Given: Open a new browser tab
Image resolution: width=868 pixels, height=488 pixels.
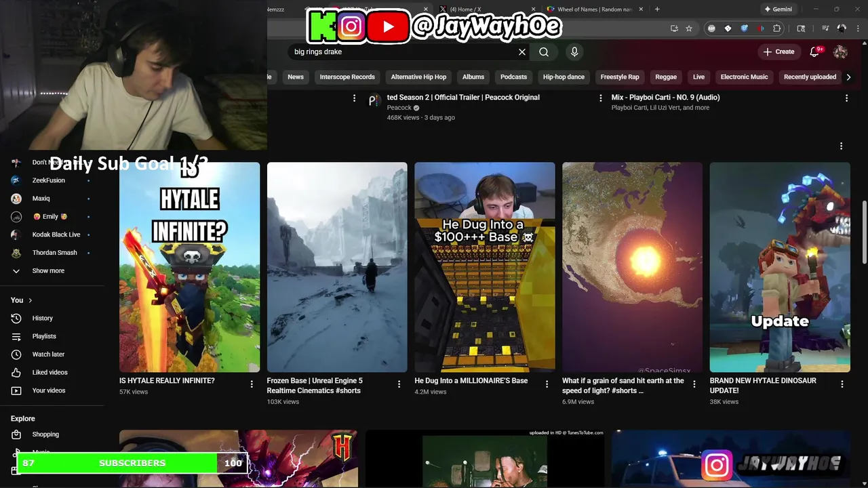Looking at the screenshot, I should (x=657, y=9).
